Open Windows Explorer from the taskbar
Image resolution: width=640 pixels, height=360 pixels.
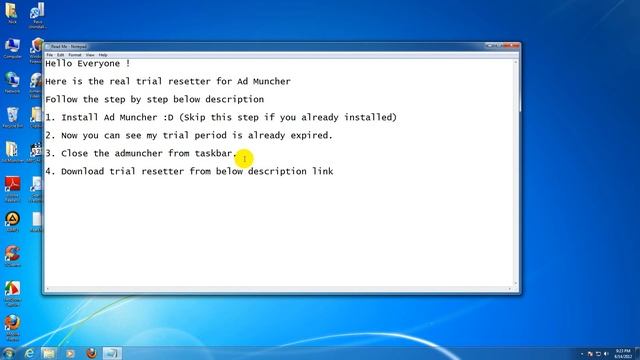pyautogui.click(x=49, y=353)
